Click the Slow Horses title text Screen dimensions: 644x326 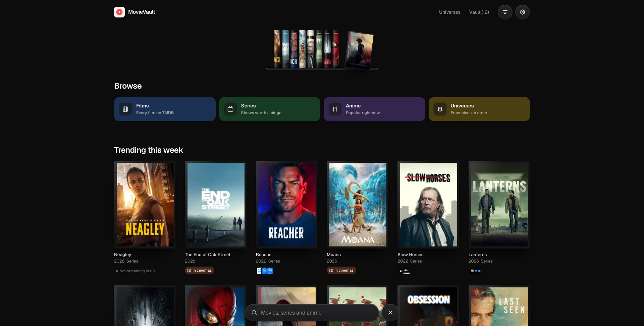point(411,254)
